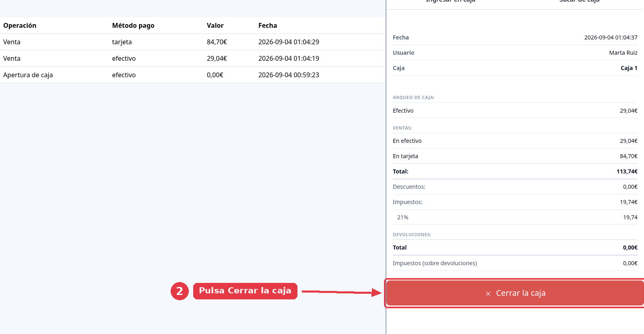Screen dimensions: 644x334
Task: Select the Operación column header
Action: [20, 25]
